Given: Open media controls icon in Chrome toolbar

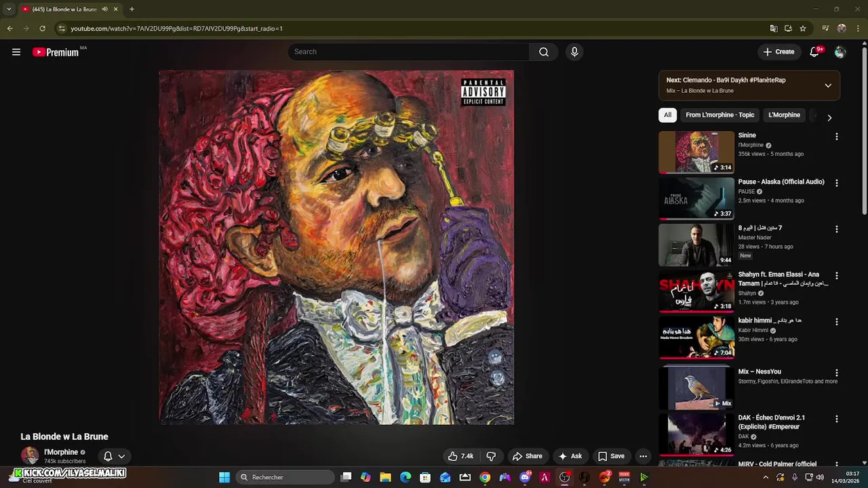Looking at the screenshot, I should coord(825,28).
